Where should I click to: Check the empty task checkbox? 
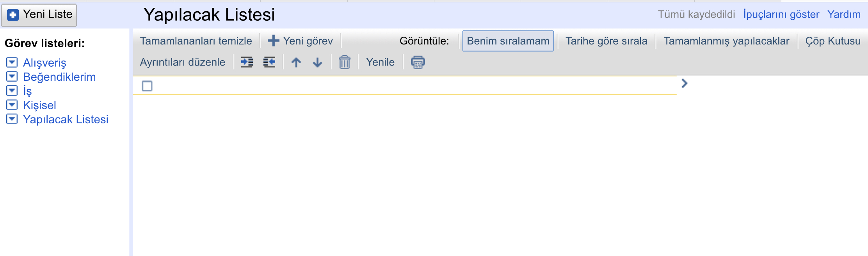pyautogui.click(x=147, y=86)
